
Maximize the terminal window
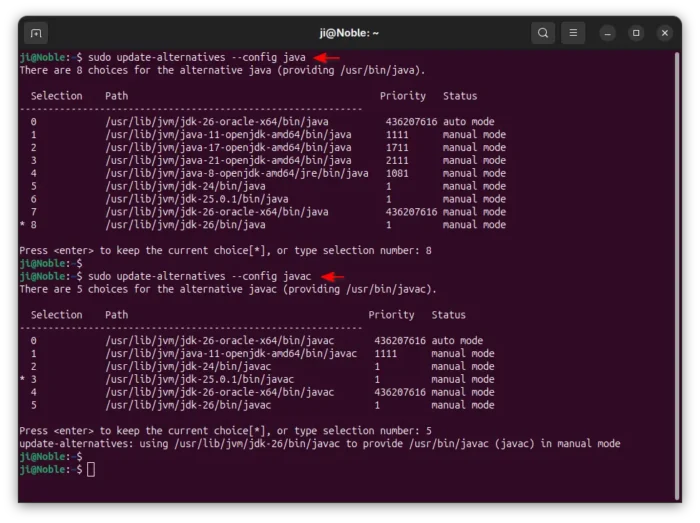636,33
